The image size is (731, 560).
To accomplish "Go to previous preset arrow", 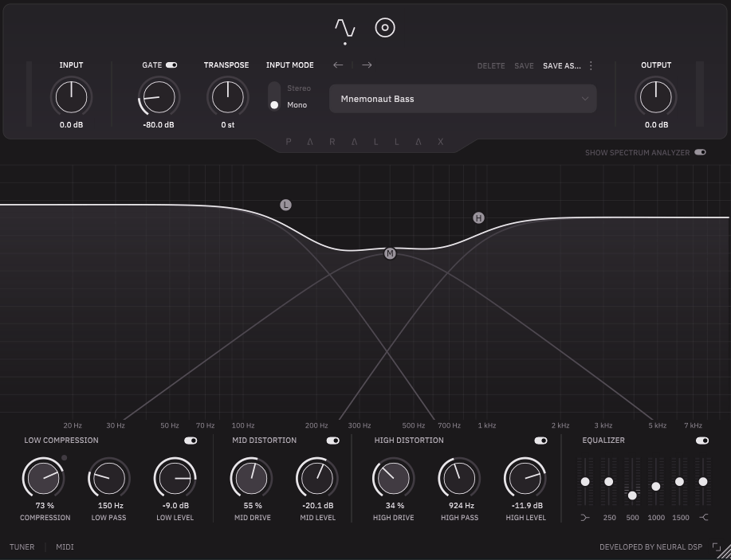I will click(338, 65).
